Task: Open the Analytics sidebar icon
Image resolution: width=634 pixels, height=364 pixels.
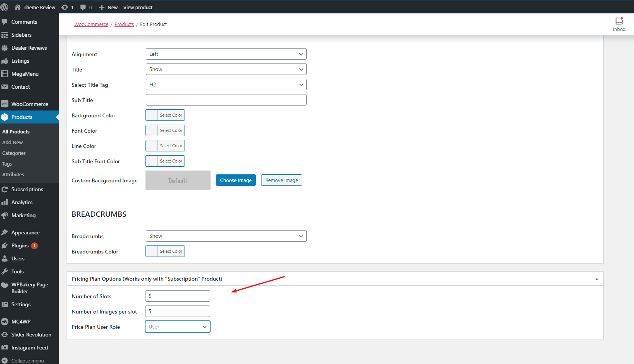Action: pos(5,202)
